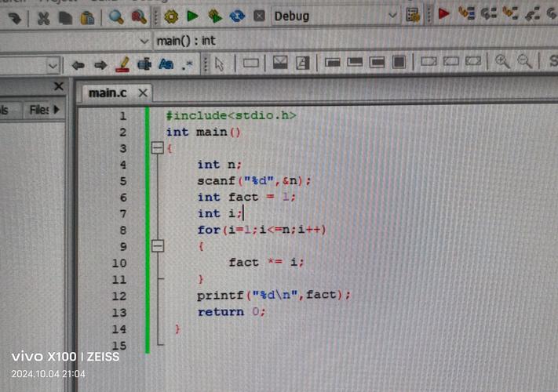
Task: Click the return 0; line
Action: [x=232, y=312]
